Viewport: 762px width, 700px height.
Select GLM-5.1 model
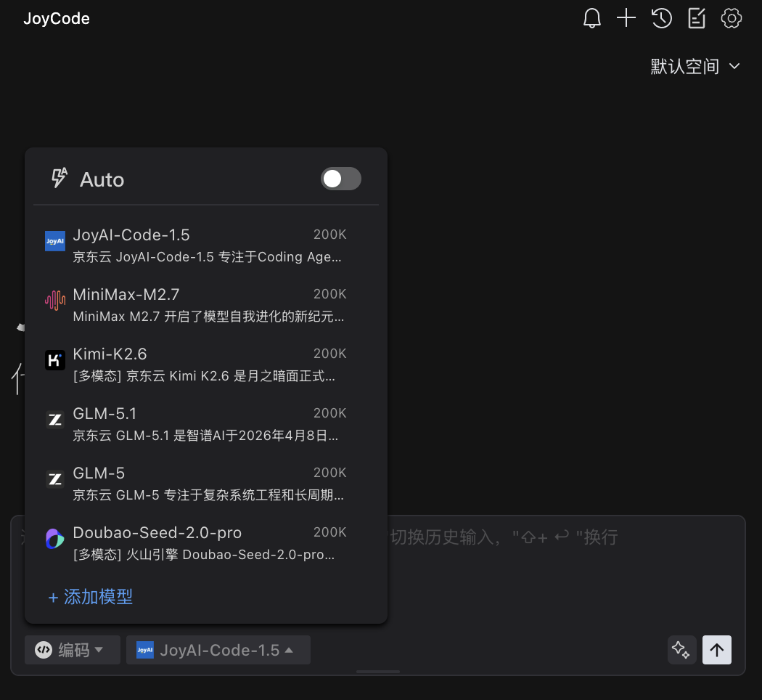point(206,424)
